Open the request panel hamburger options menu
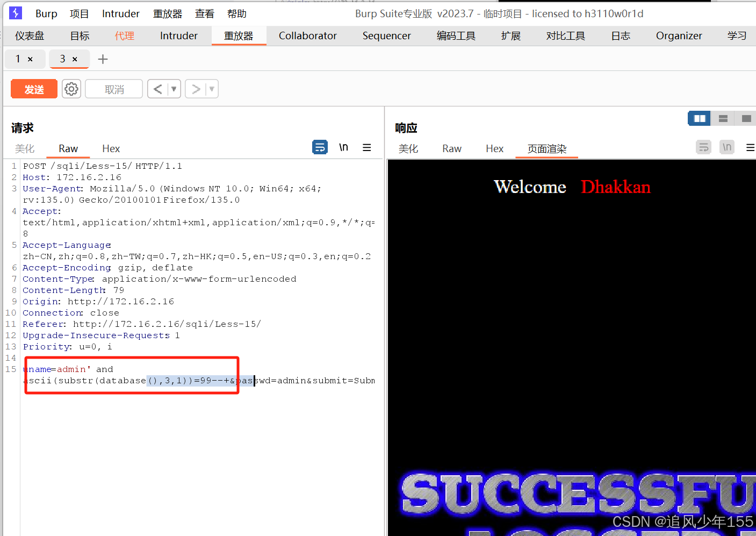The width and height of the screenshot is (756, 536). pyautogui.click(x=367, y=147)
